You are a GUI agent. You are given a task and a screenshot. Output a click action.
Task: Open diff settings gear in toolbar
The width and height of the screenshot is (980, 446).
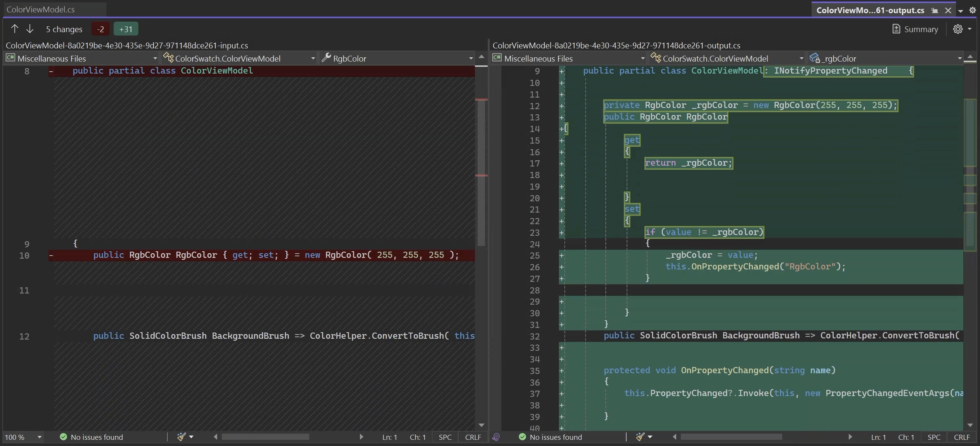(958, 29)
